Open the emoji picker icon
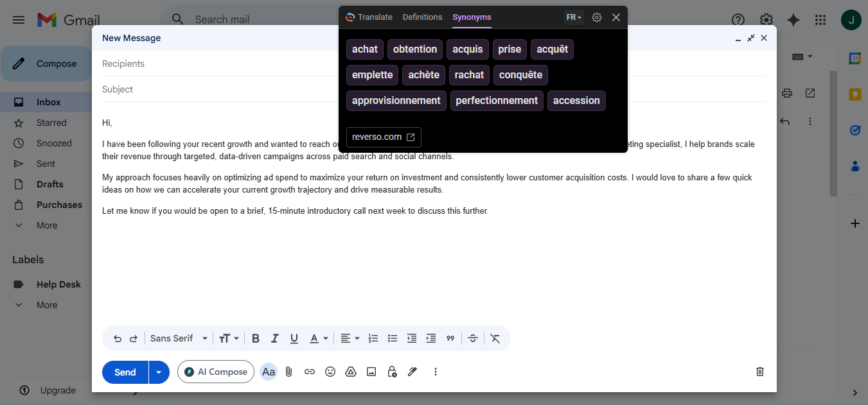The height and width of the screenshot is (405, 868). click(x=330, y=372)
